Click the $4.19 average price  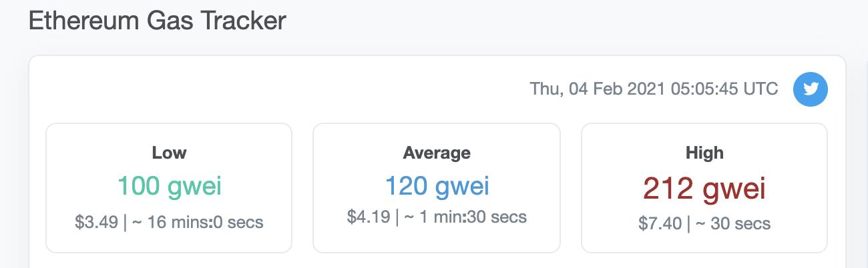[369, 217]
